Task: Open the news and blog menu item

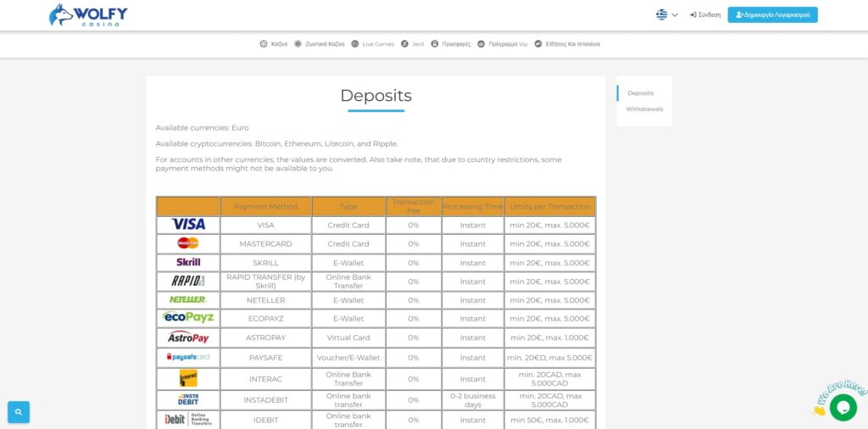Action: (x=567, y=44)
